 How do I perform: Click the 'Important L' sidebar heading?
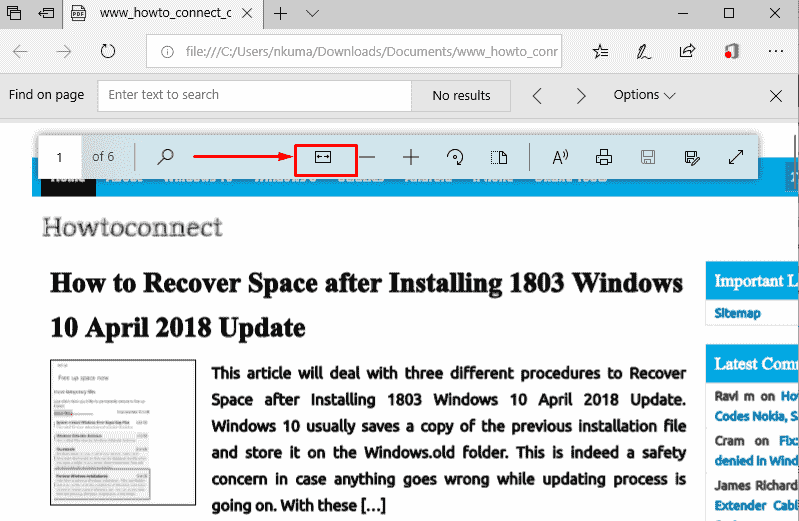click(756, 281)
